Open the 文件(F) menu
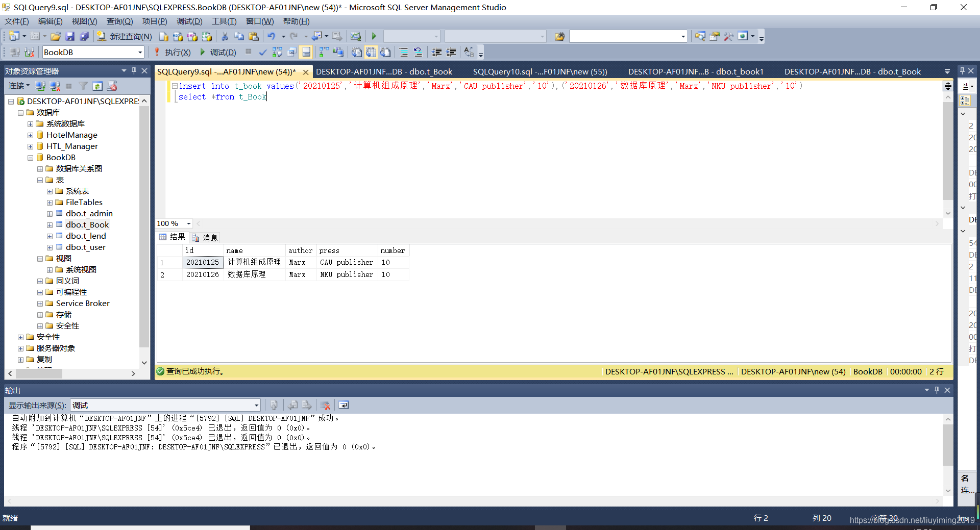The image size is (980, 530). 16,21
